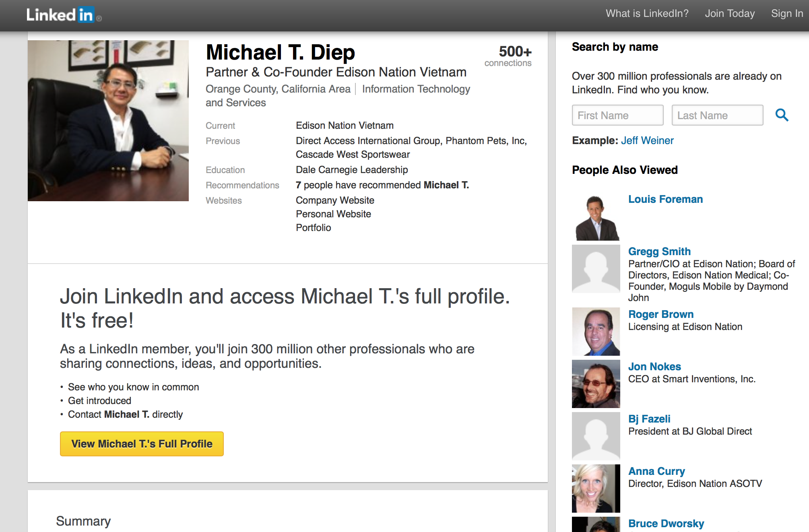The height and width of the screenshot is (532, 809).
Task: Open Bruce Dworsky's profile link
Action: click(666, 524)
